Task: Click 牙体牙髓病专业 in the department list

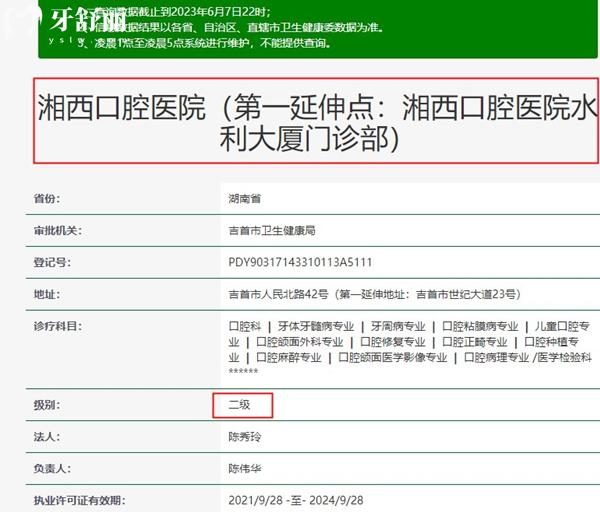Action: pos(316,326)
